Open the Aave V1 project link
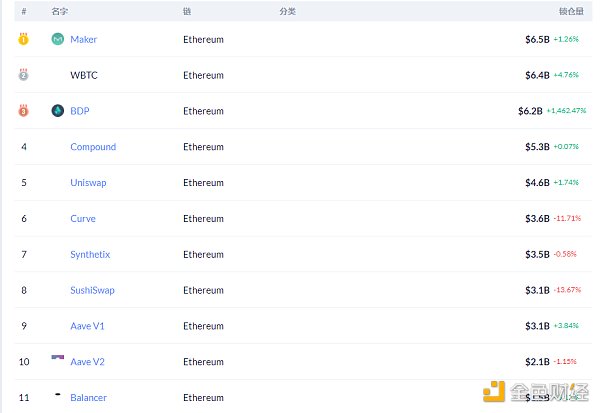The width and height of the screenshot is (600, 413). [x=88, y=326]
